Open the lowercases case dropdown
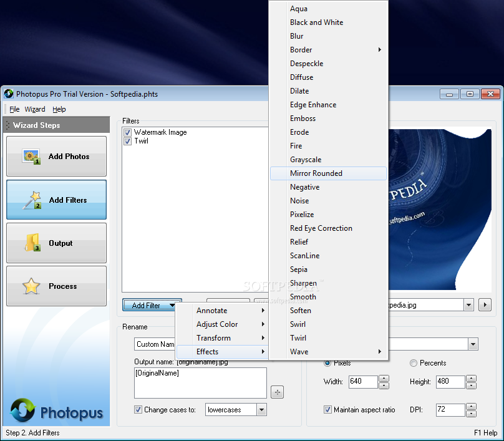 point(261,409)
